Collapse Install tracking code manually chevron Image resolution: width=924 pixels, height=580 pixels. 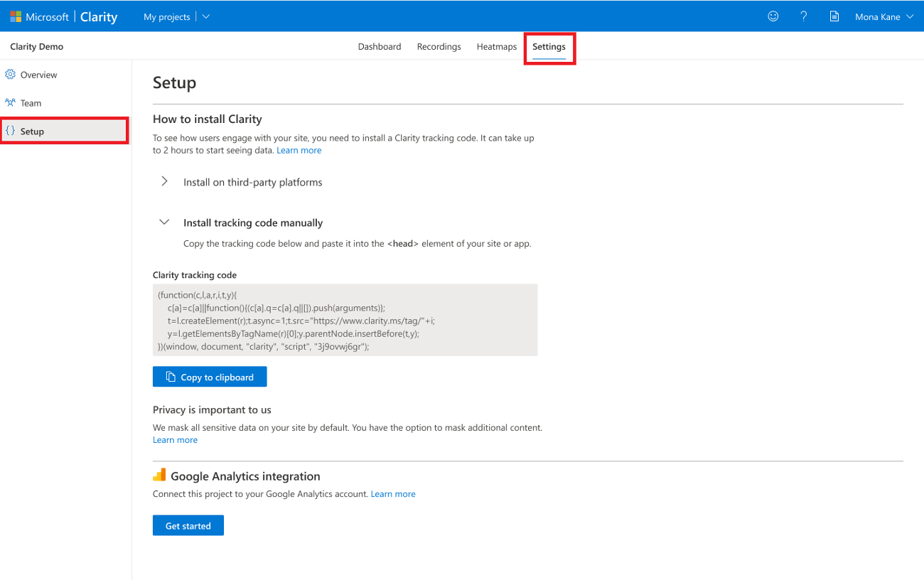point(164,222)
